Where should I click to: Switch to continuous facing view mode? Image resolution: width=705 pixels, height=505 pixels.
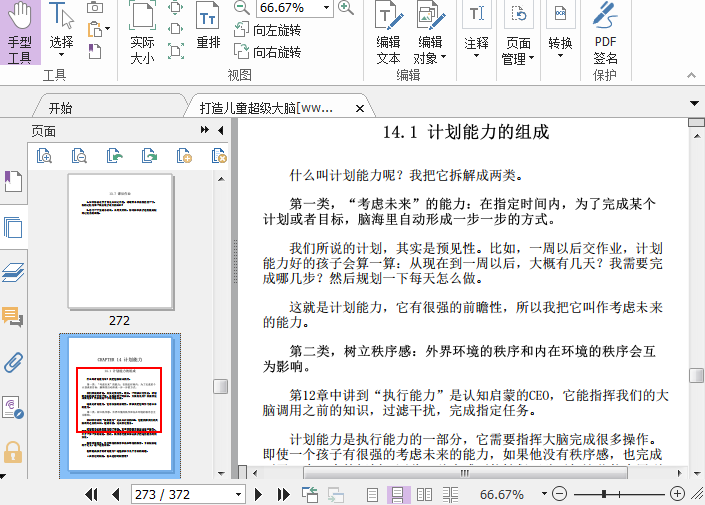450,495
